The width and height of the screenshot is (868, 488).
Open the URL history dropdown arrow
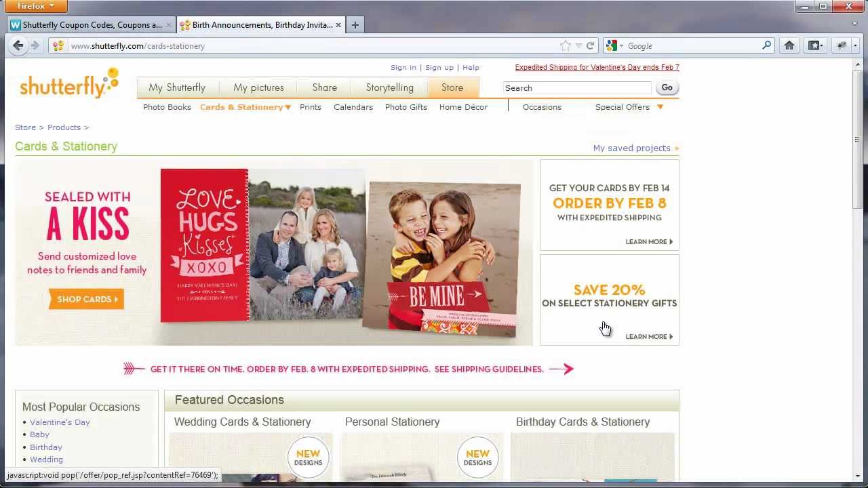point(578,45)
